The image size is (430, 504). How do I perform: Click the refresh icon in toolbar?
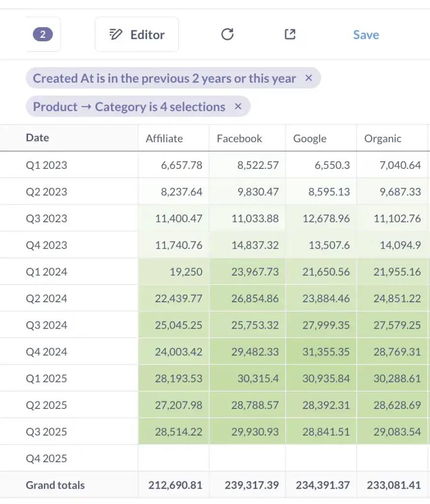pos(227,34)
